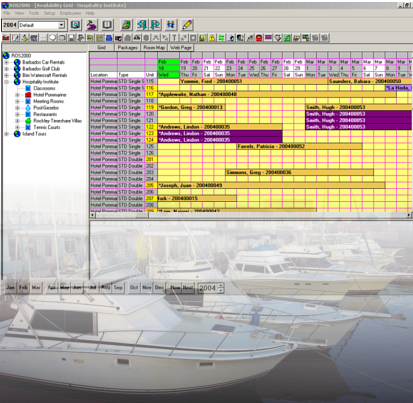This screenshot has width=413, height=403.
Task: Click the purple bar icon in the small toolbar
Action: pos(268,38)
